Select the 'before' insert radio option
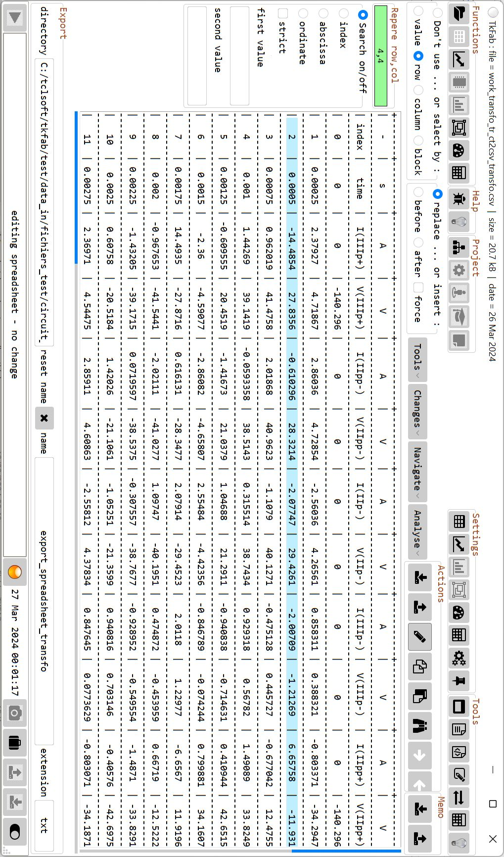Image resolution: width=504 pixels, height=857 pixels. tap(418, 191)
